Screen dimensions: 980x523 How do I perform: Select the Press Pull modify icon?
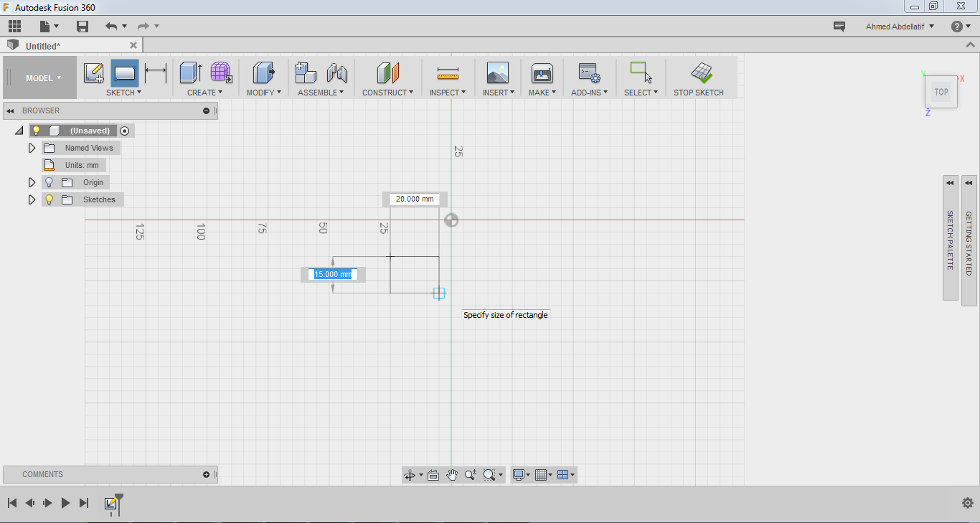(x=264, y=72)
